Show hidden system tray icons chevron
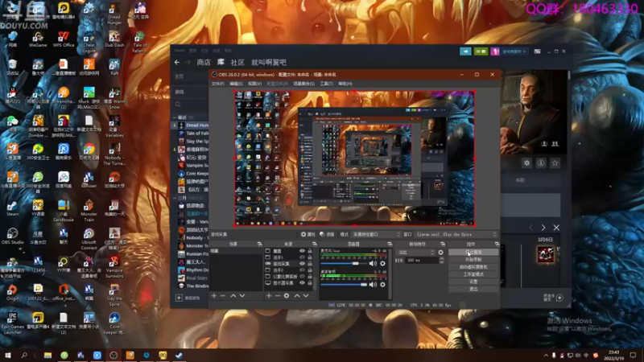 point(546,356)
